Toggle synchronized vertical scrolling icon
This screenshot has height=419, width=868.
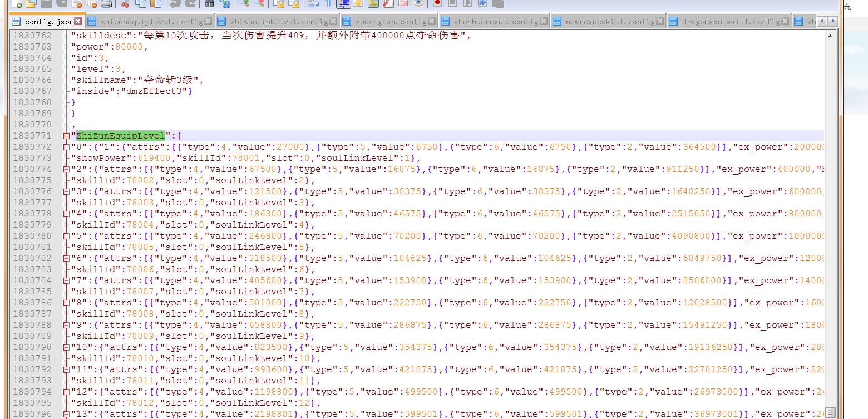click(279, 3)
